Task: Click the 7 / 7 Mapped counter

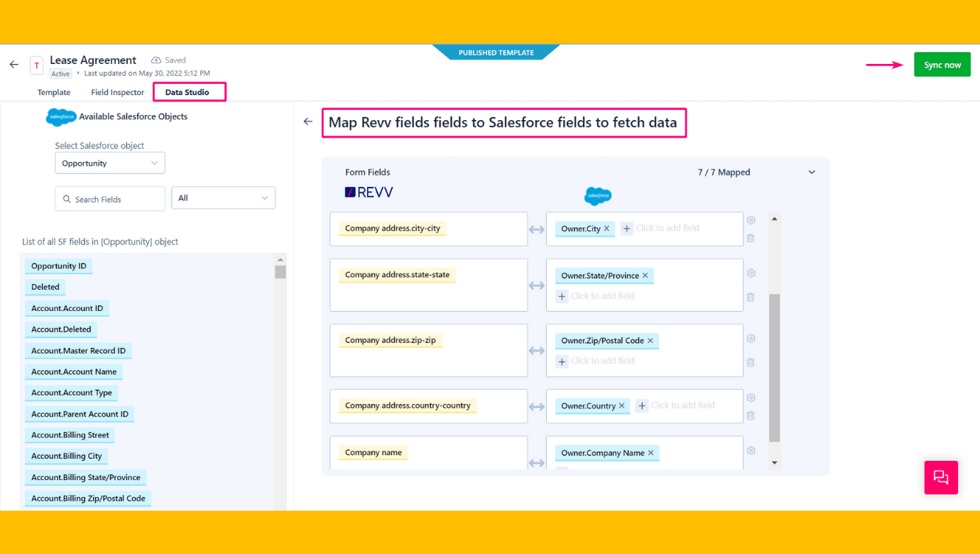Action: pos(724,173)
